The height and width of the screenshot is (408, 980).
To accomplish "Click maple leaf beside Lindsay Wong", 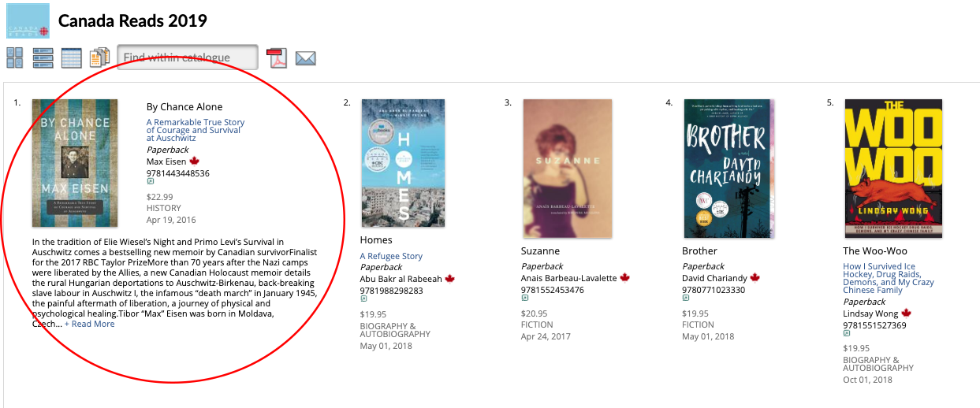I will 906,313.
